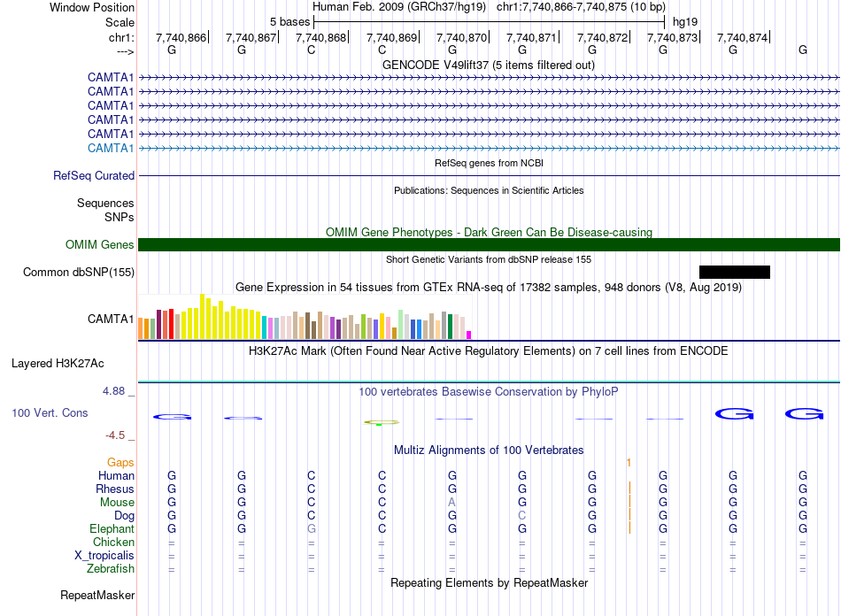Open the GTEx CAMTA1 expression bar chart

point(305,316)
